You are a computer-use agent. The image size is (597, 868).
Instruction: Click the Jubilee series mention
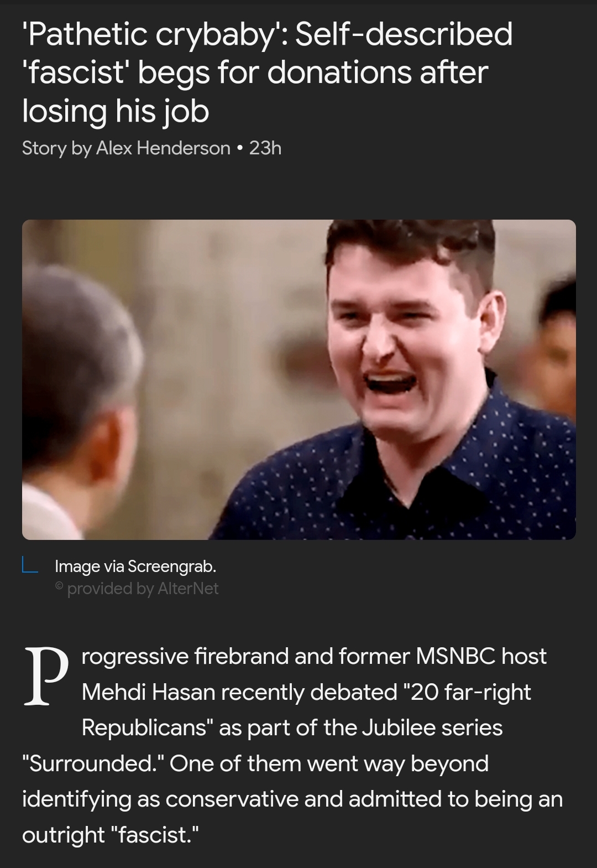[x=432, y=727]
